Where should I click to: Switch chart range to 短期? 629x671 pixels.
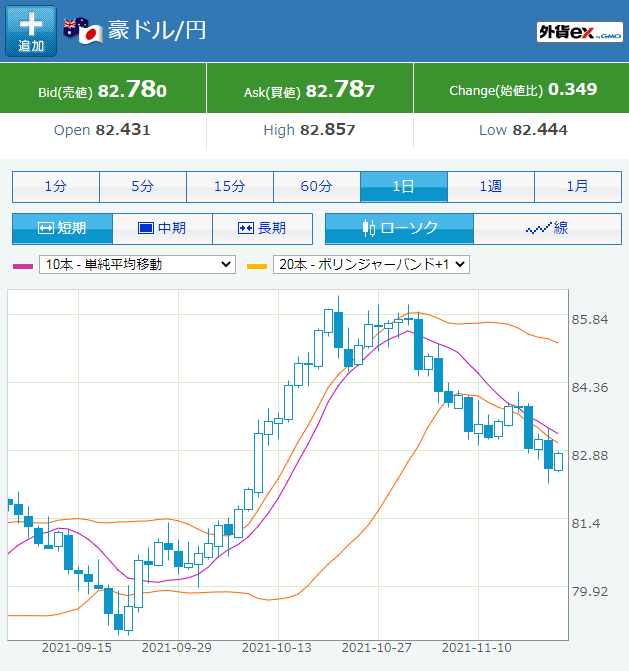[62, 229]
